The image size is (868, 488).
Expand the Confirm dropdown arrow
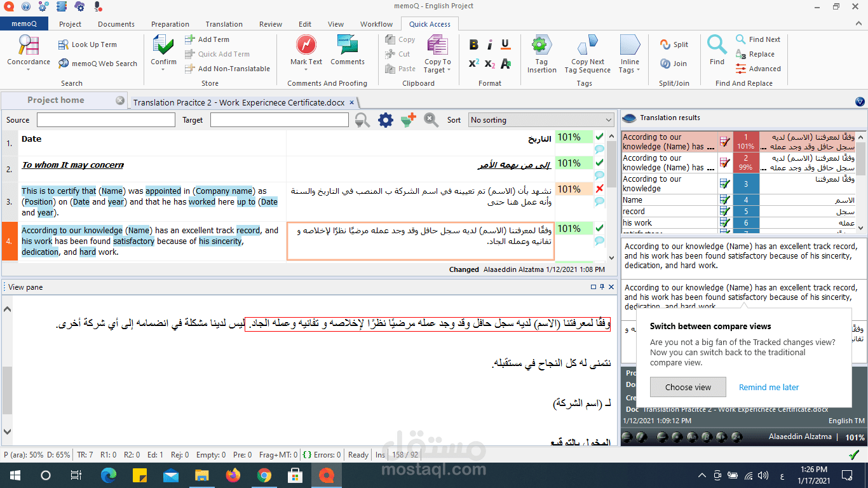pyautogui.click(x=163, y=70)
